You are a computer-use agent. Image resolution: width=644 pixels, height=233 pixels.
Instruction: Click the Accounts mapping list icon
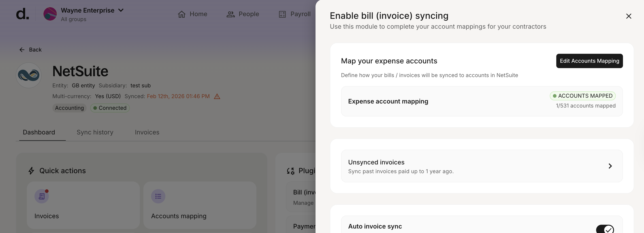(x=158, y=196)
